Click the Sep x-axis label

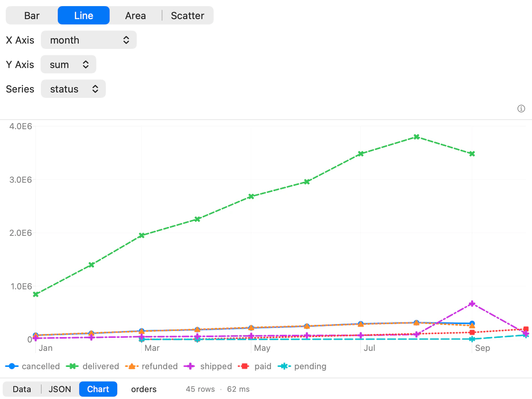point(482,348)
